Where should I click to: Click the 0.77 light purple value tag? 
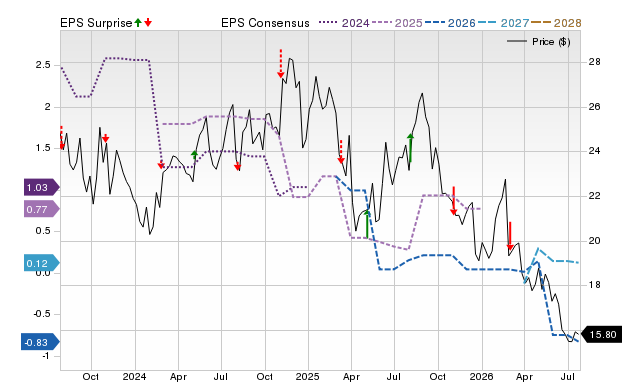click(41, 209)
